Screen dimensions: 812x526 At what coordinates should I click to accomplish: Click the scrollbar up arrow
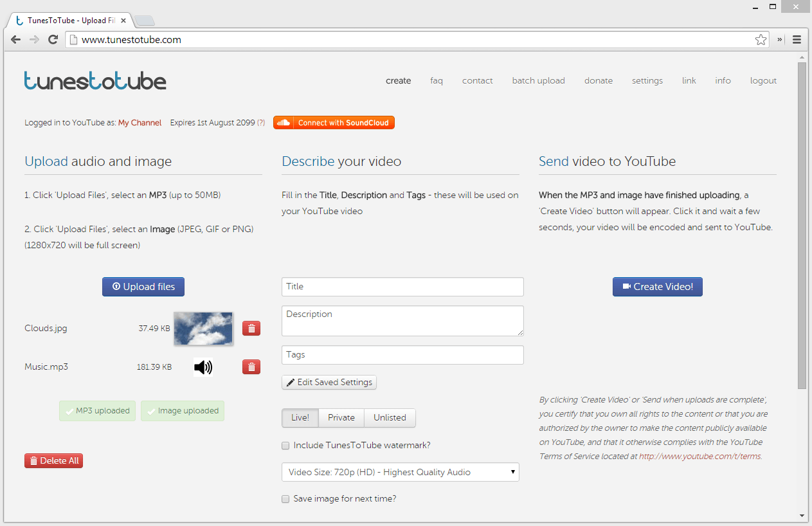[802, 58]
